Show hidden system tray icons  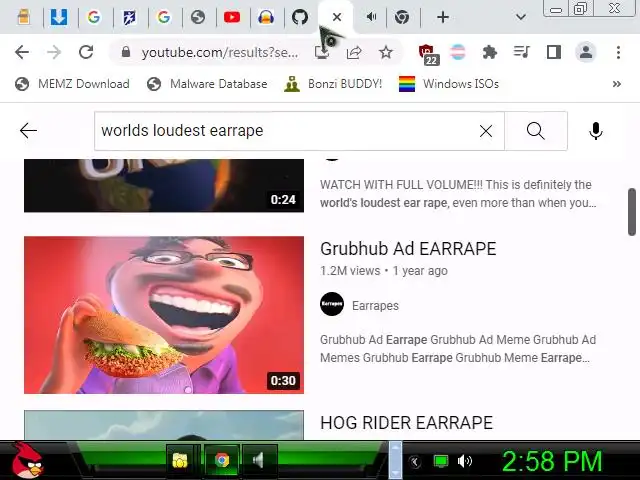415,462
